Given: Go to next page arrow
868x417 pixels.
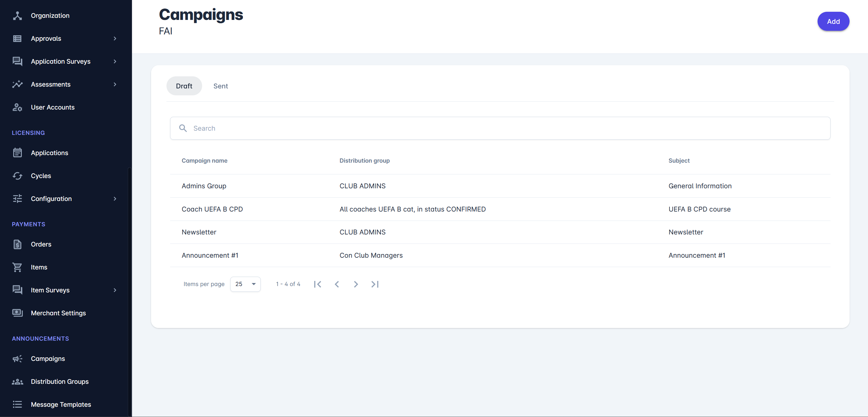Looking at the screenshot, I should (x=356, y=285).
